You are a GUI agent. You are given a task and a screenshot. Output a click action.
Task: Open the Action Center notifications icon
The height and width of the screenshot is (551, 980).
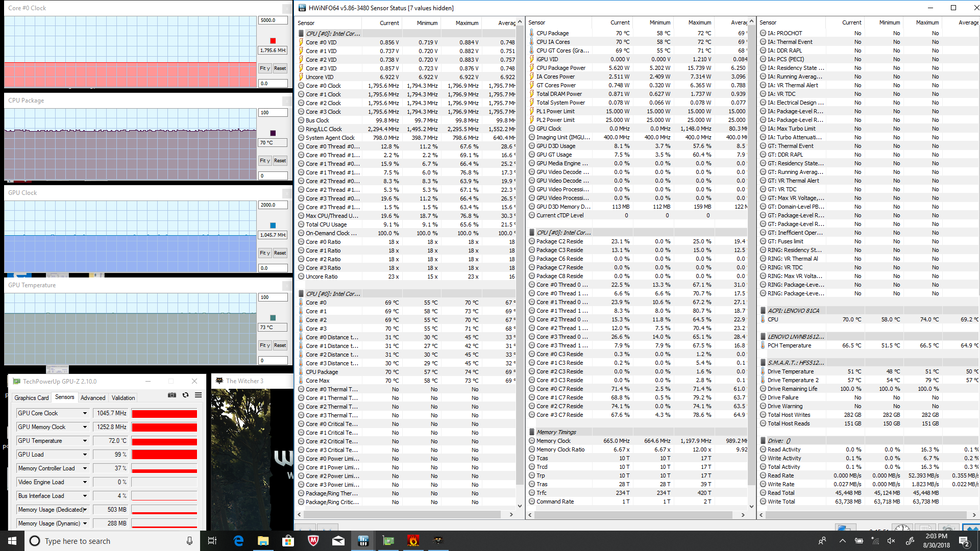(x=964, y=541)
